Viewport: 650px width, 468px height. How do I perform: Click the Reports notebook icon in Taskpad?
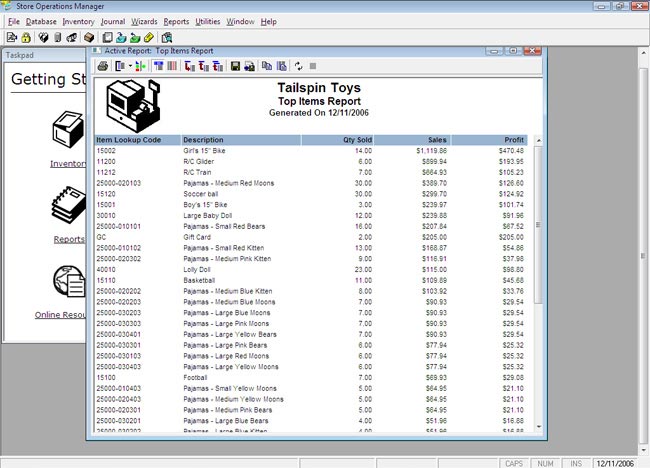click(69, 205)
